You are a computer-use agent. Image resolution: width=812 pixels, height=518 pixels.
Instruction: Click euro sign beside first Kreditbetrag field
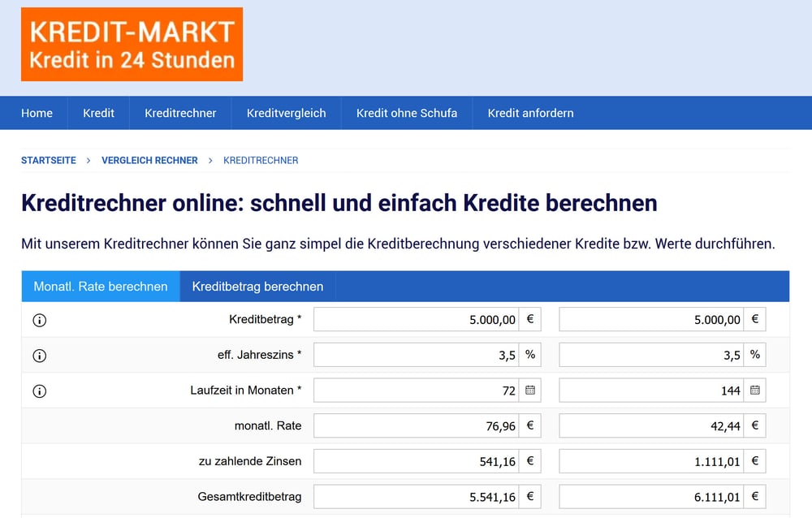tap(529, 320)
